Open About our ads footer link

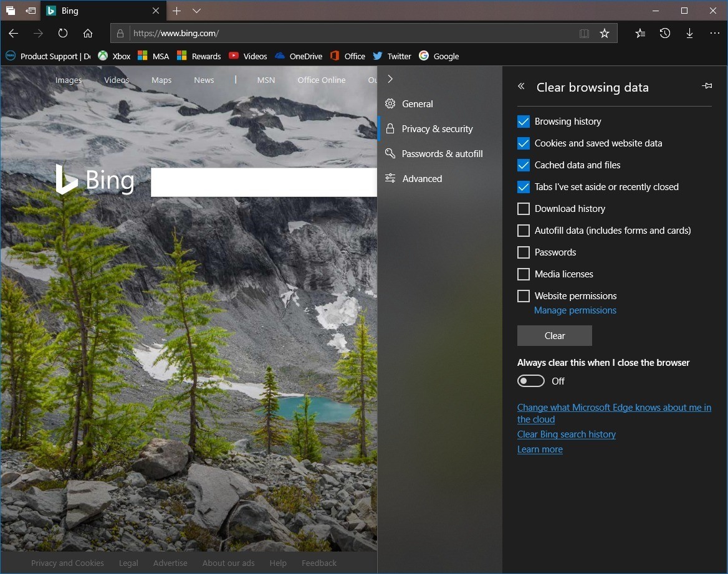click(x=228, y=563)
